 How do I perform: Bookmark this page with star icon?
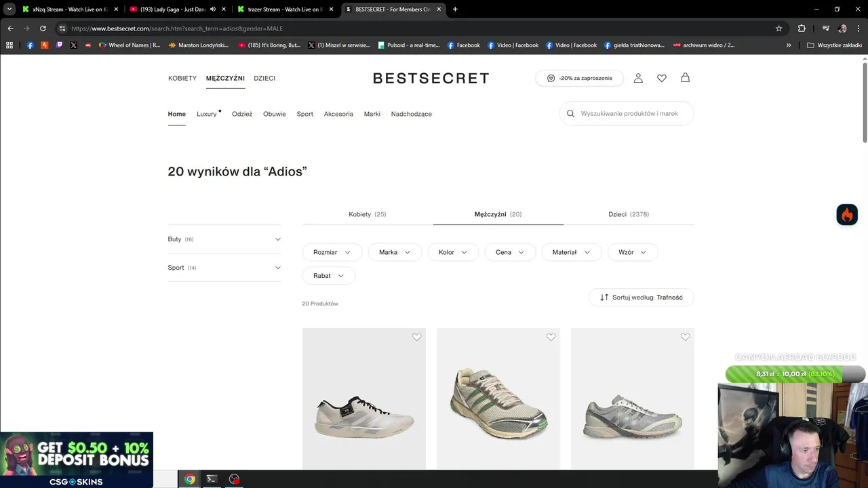coord(779,28)
